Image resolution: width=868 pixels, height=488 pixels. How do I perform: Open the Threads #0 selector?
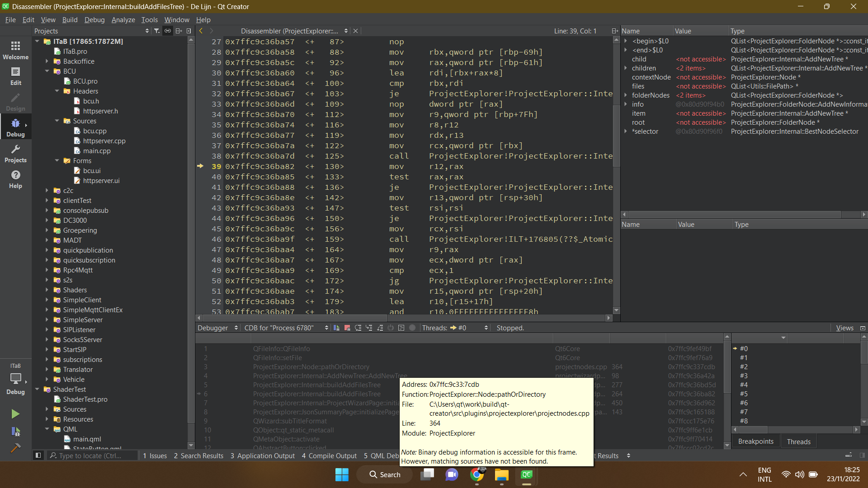pyautogui.click(x=469, y=328)
